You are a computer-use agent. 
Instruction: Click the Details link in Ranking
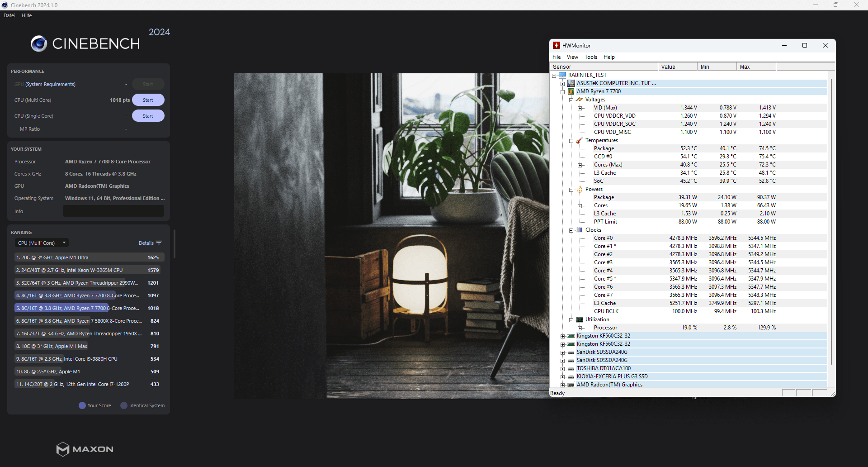pyautogui.click(x=146, y=243)
